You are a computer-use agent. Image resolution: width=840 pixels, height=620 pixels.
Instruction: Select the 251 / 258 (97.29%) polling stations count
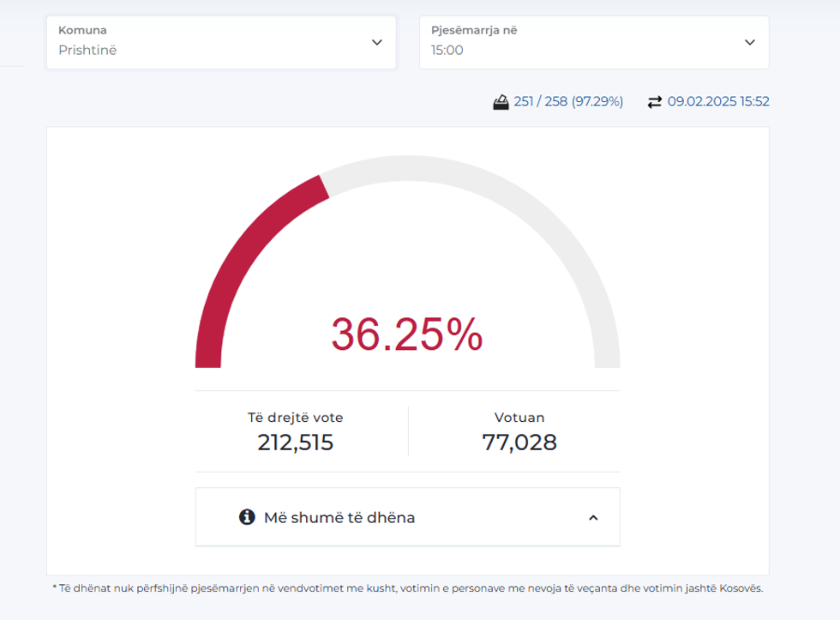[568, 102]
